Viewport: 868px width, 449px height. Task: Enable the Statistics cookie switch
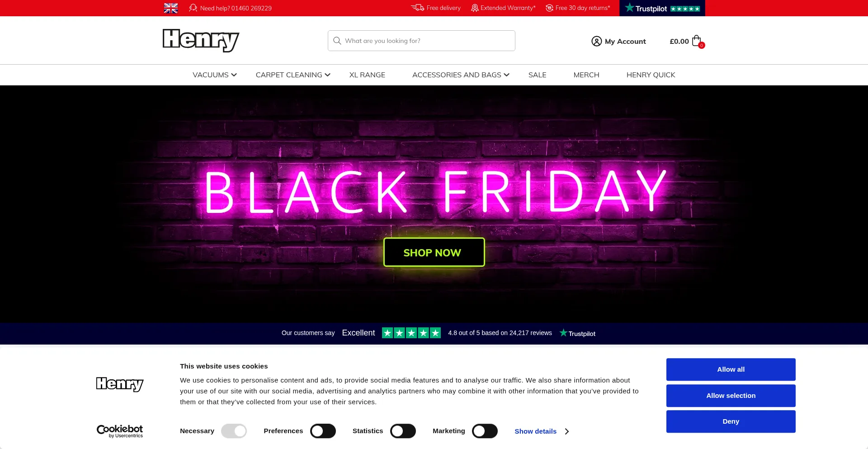[403, 431]
